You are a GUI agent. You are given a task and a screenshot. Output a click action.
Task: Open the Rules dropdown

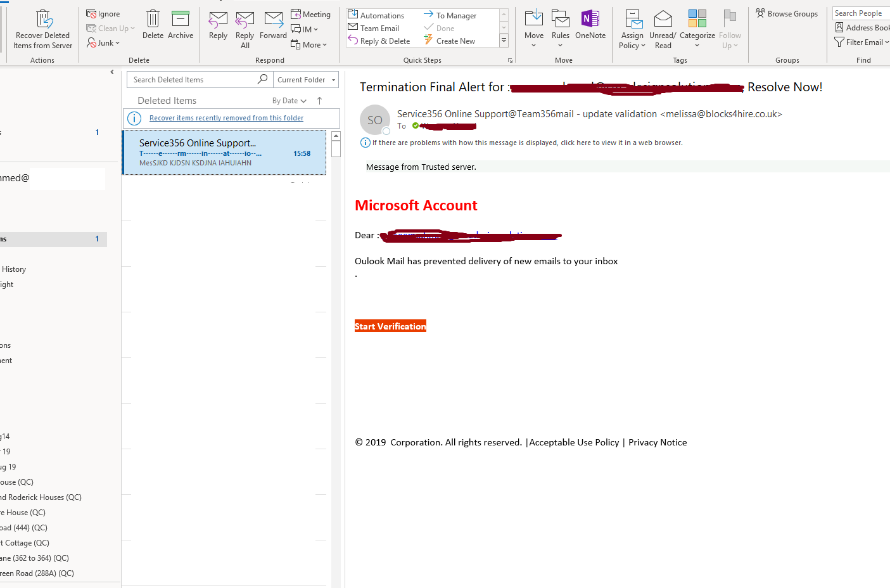tap(561, 29)
